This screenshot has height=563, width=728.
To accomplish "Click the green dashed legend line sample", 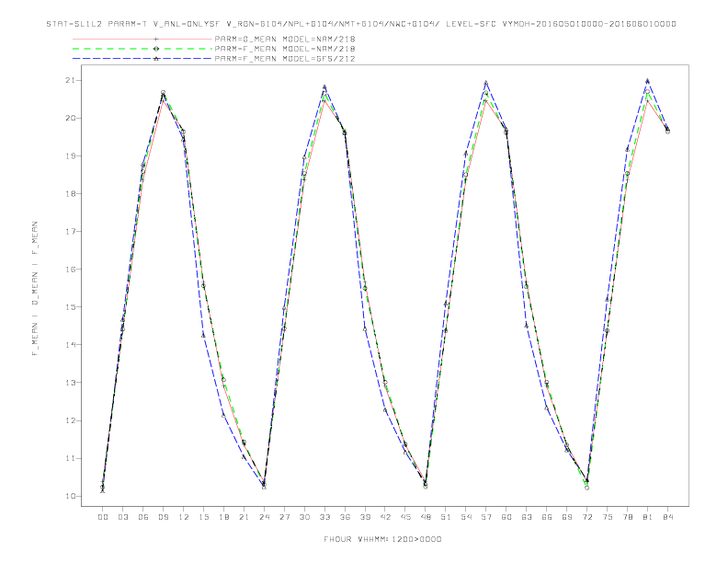I will click(142, 49).
